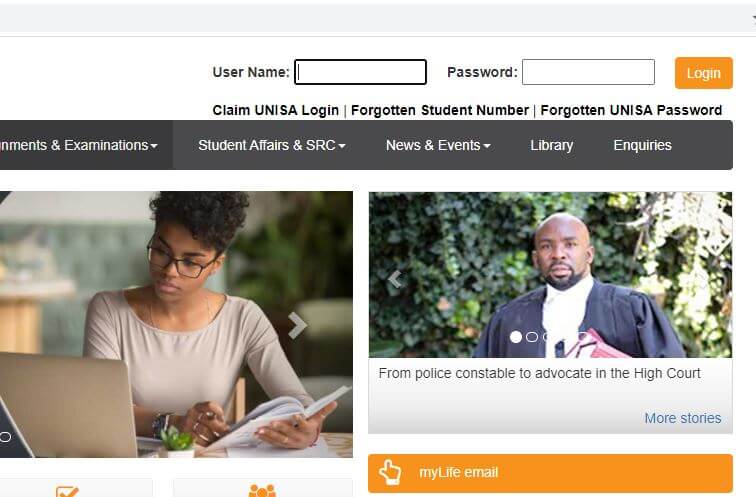
Task: Select the first filled carousel dot on stories
Action: coord(516,337)
